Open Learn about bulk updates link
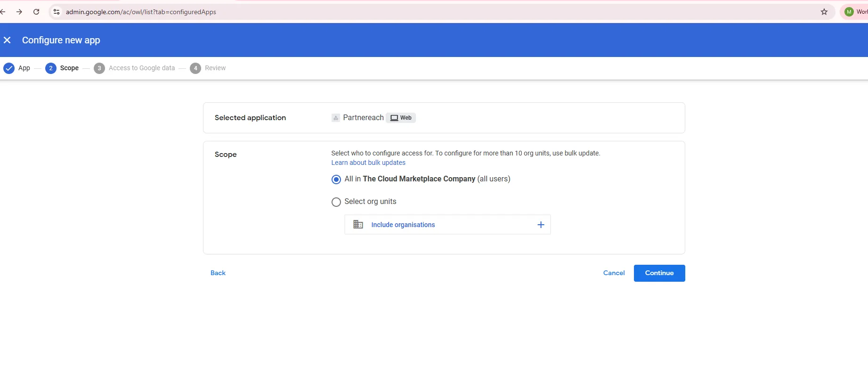Screen dimensions: 868x375 pos(368,163)
